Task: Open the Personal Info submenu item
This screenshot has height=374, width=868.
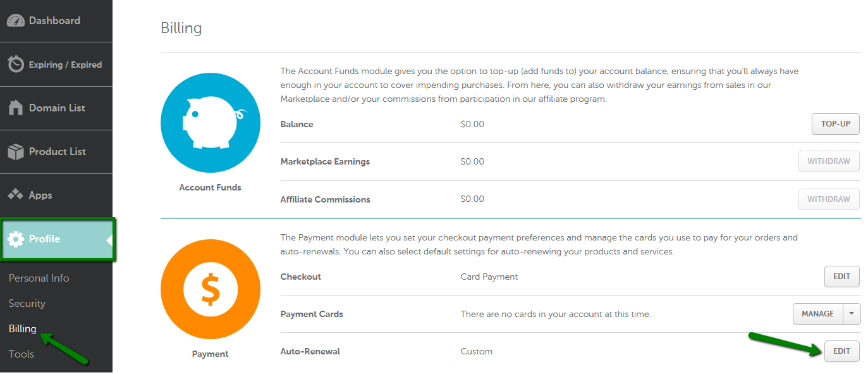Action: click(39, 278)
